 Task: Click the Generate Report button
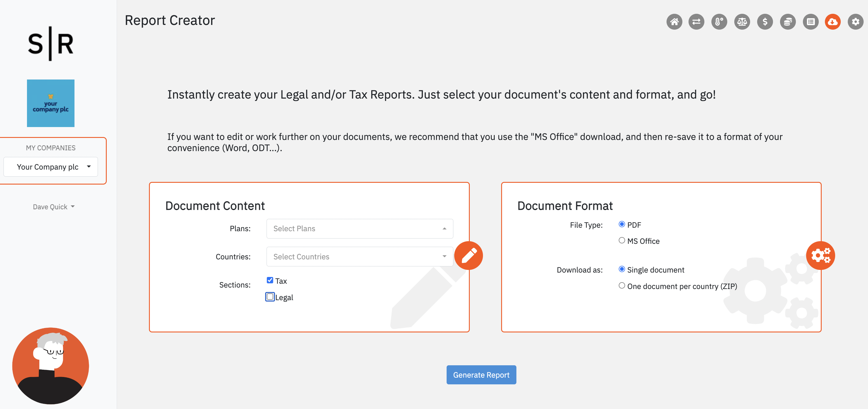(x=481, y=375)
